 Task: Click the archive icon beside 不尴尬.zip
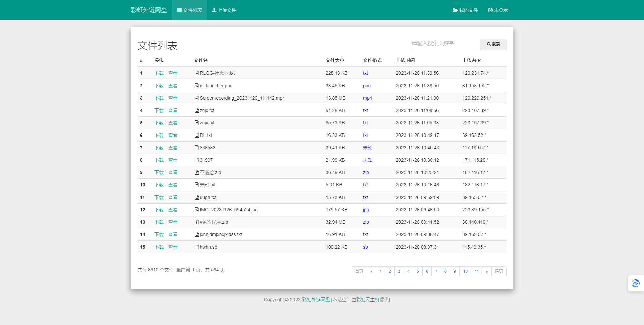pos(197,172)
